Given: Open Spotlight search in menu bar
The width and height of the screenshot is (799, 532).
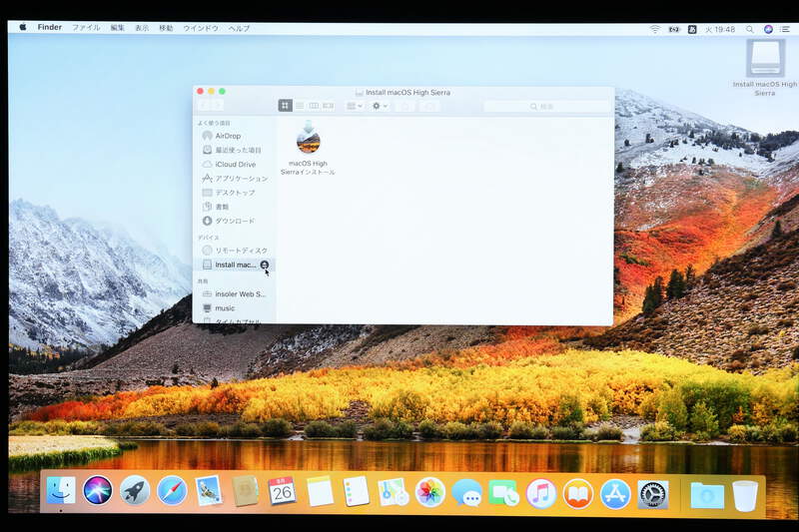Looking at the screenshot, I should (750, 30).
